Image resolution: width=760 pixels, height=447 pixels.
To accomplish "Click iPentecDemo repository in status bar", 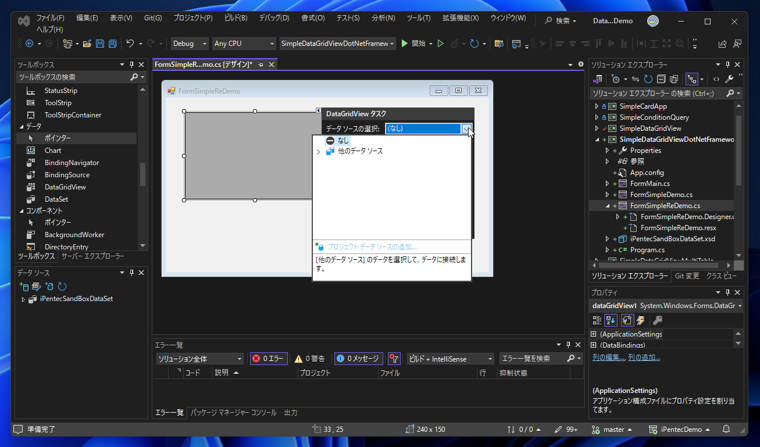I will coord(679,429).
